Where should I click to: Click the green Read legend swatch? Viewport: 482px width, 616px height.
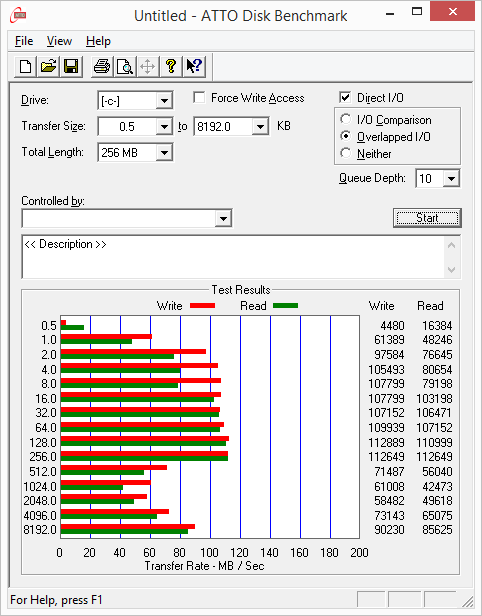pos(286,306)
